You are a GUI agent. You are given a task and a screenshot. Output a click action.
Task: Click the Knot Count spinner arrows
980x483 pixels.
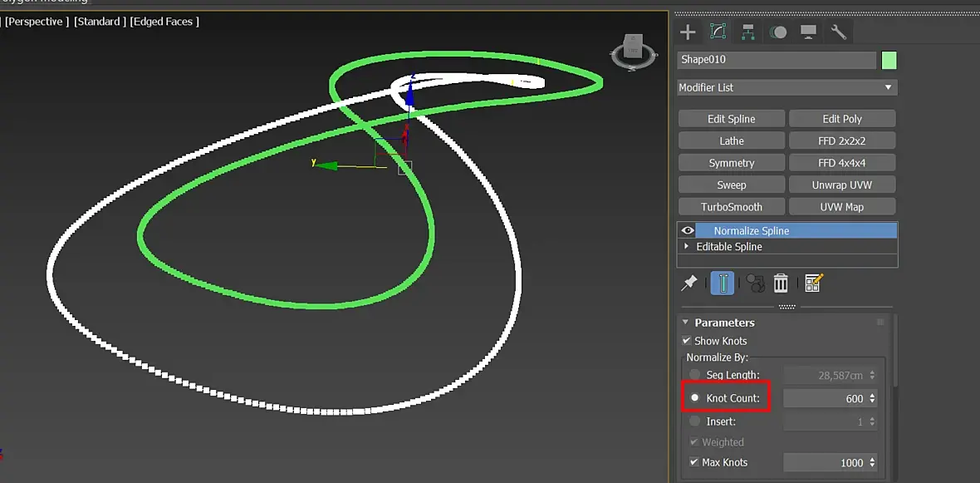(873, 398)
